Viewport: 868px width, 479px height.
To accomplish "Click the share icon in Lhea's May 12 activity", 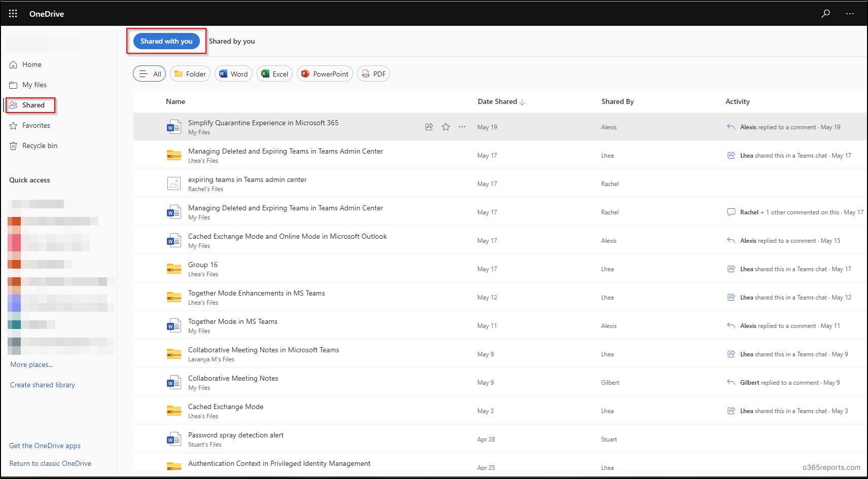I will coord(731,297).
